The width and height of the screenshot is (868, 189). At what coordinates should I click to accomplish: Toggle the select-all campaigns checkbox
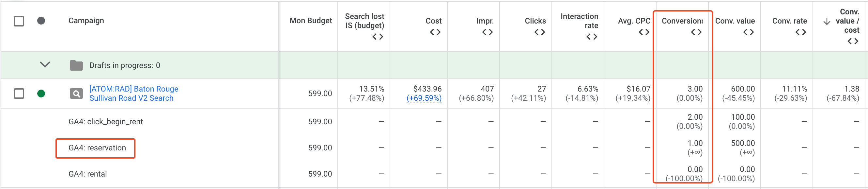(x=19, y=21)
